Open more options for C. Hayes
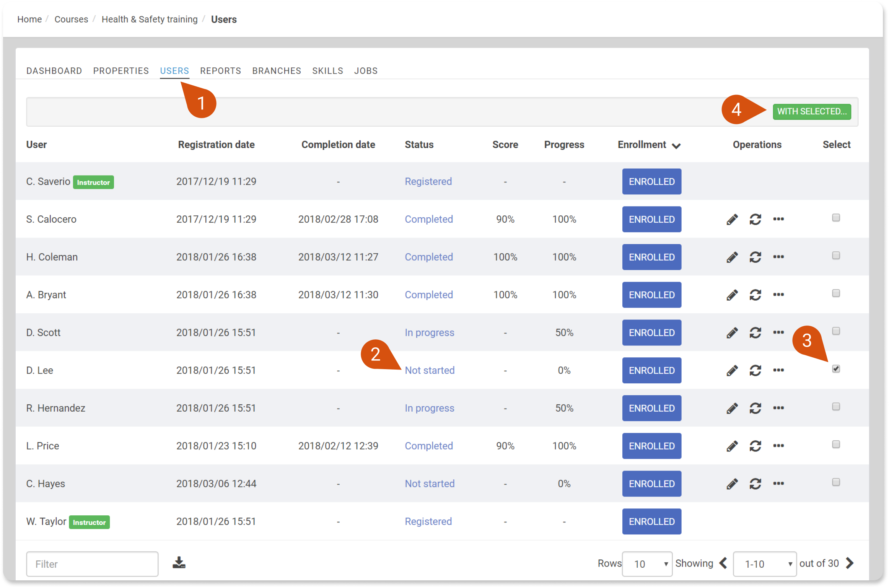Image resolution: width=889 pixels, height=588 pixels. (x=778, y=484)
